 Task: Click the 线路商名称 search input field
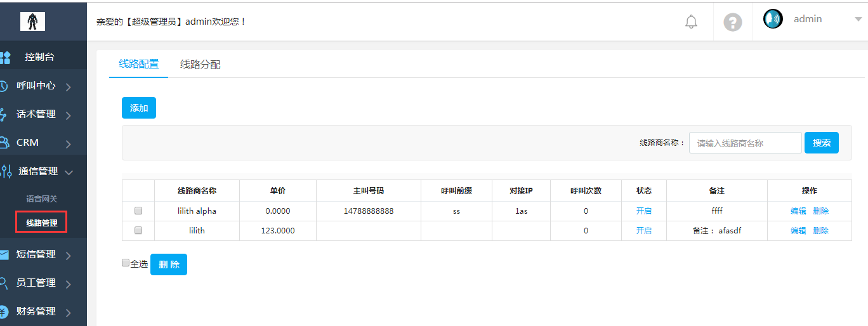click(x=746, y=143)
